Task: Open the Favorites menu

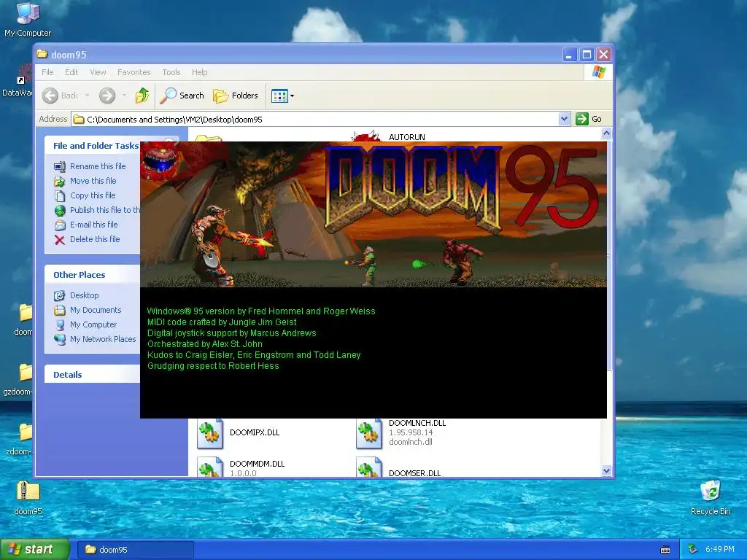Action: click(134, 72)
